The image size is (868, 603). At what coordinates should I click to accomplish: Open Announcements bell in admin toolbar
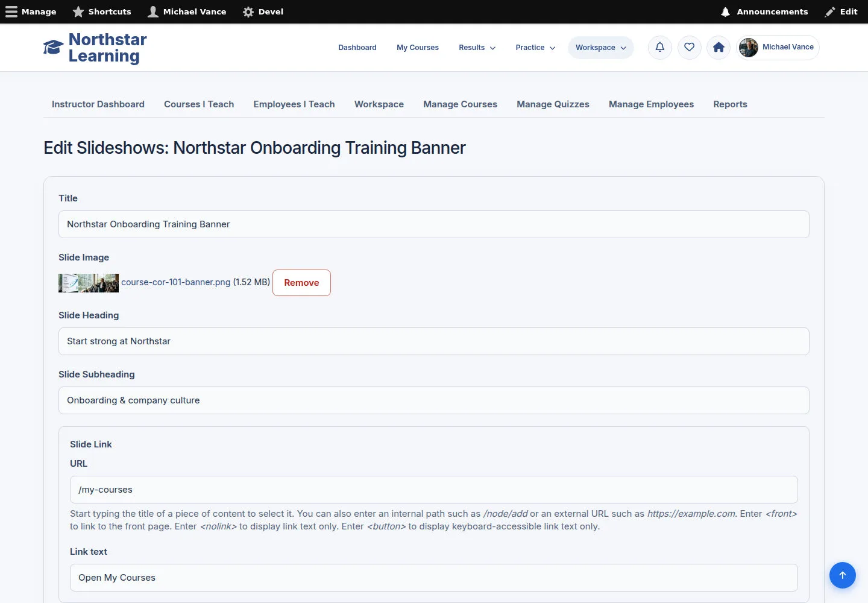click(x=764, y=11)
